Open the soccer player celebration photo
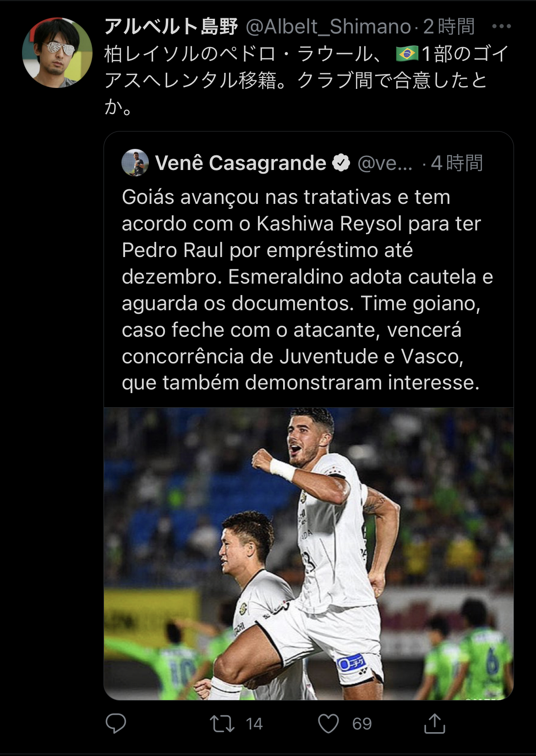This screenshot has height=756, width=536. [309, 553]
